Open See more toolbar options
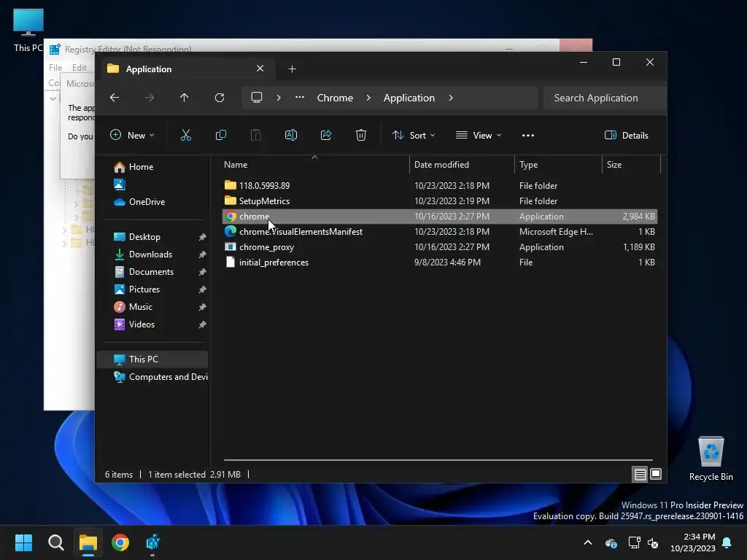This screenshot has width=747, height=560. pyautogui.click(x=528, y=135)
